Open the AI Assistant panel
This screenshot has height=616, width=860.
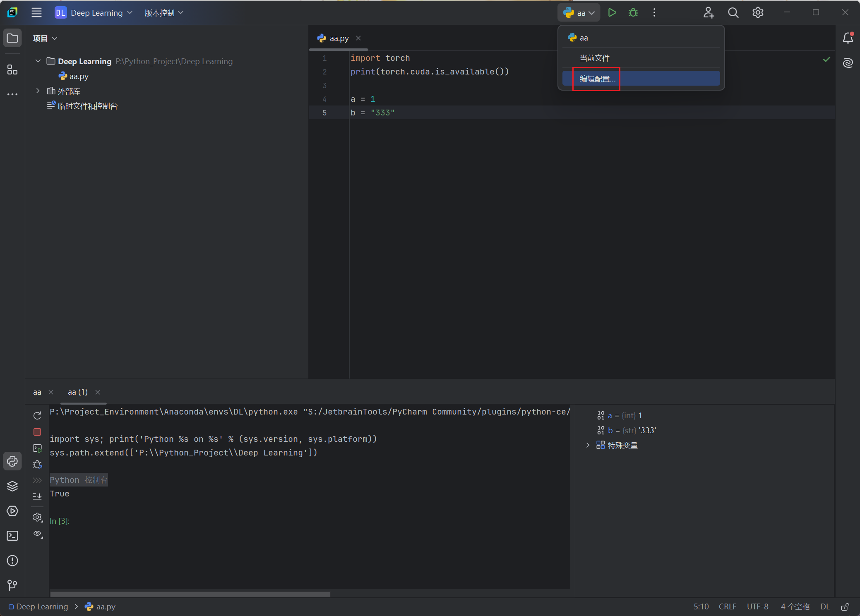[x=848, y=63]
